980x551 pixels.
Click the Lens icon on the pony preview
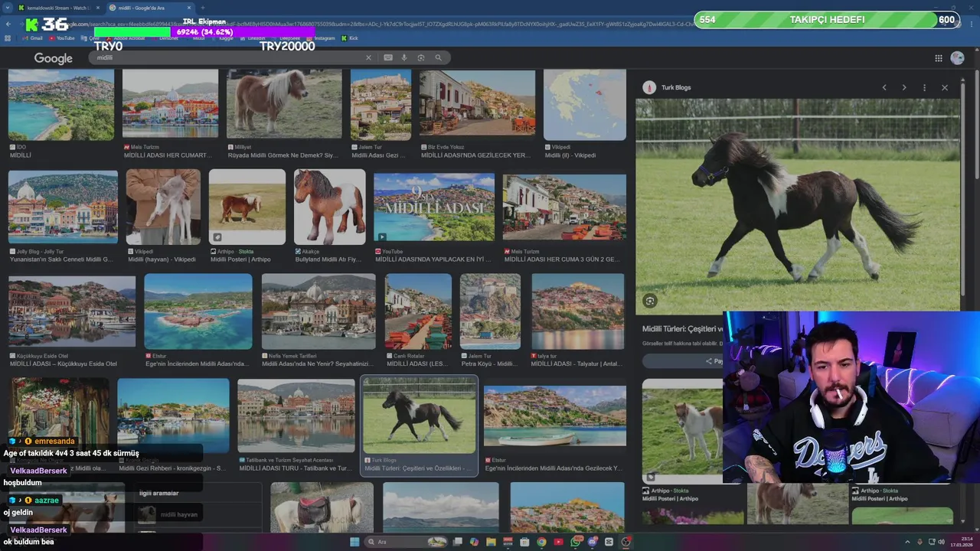[650, 301]
